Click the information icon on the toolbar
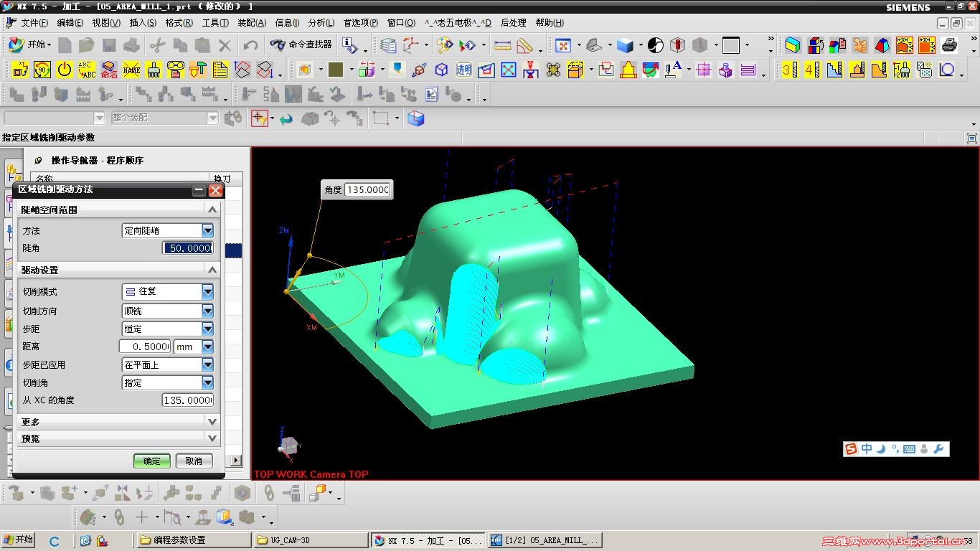The width and height of the screenshot is (980, 551). click(x=349, y=45)
